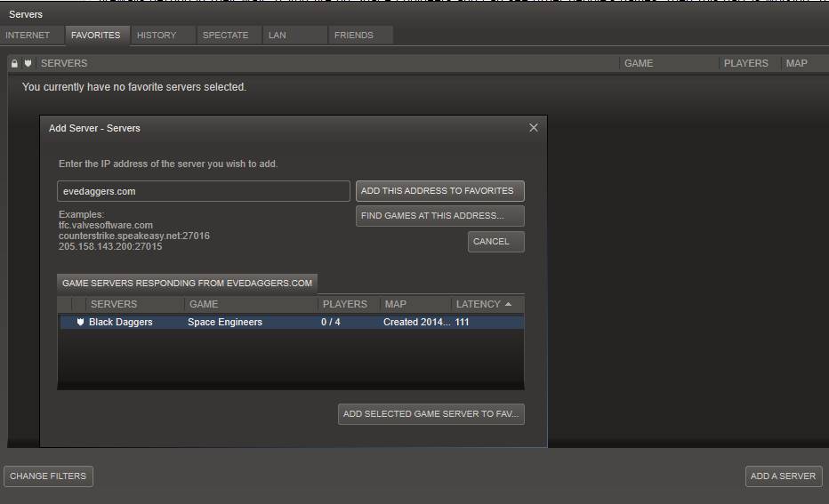Select the Game Servers Responding from Evedaggers.com tab

(187, 284)
